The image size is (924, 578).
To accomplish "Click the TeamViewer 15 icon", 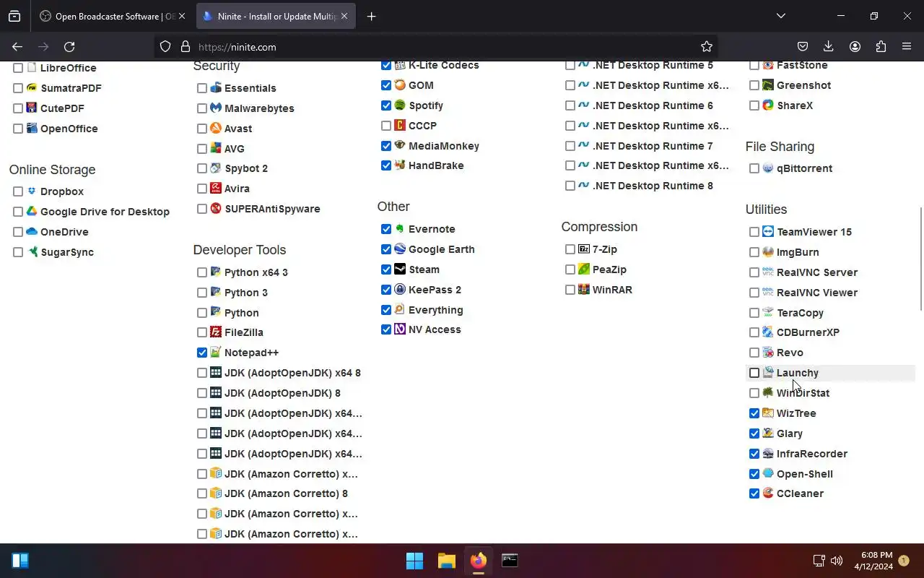I will click(767, 231).
